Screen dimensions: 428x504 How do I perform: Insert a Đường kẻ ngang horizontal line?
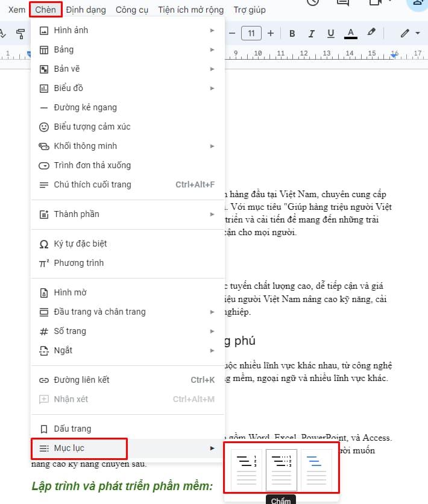pos(128,108)
